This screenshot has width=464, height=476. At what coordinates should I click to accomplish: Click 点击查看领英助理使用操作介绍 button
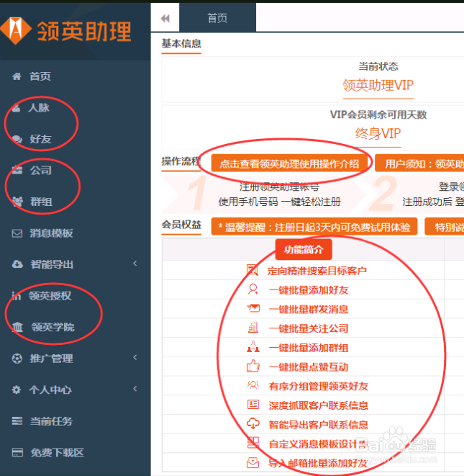tap(289, 163)
